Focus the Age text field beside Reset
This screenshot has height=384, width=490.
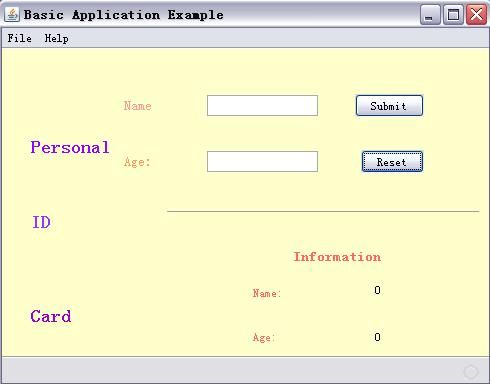point(262,162)
